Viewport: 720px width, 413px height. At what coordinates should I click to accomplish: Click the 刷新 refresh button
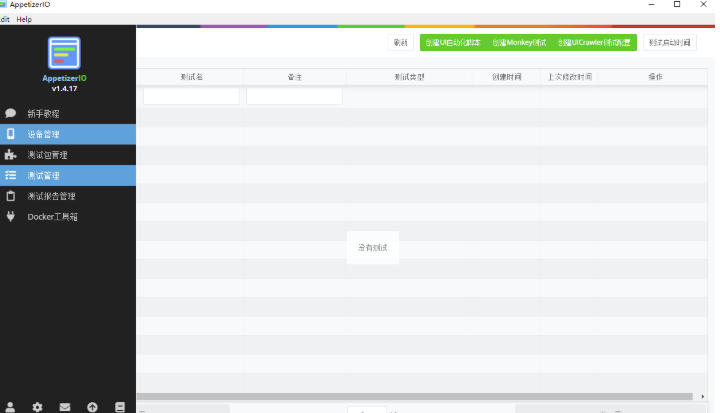tap(401, 43)
